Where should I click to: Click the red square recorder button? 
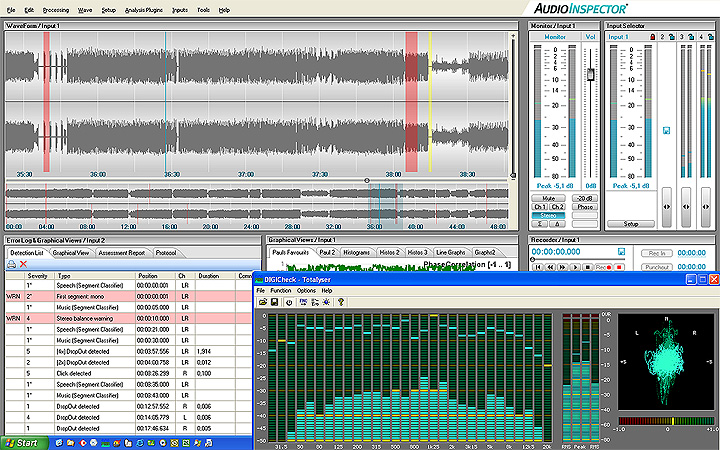point(619,267)
